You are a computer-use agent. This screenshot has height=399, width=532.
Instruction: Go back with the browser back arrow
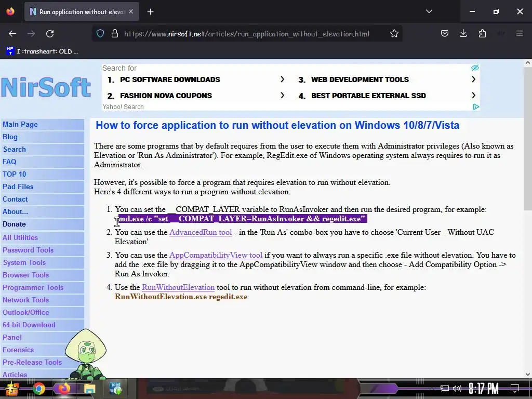click(12, 34)
